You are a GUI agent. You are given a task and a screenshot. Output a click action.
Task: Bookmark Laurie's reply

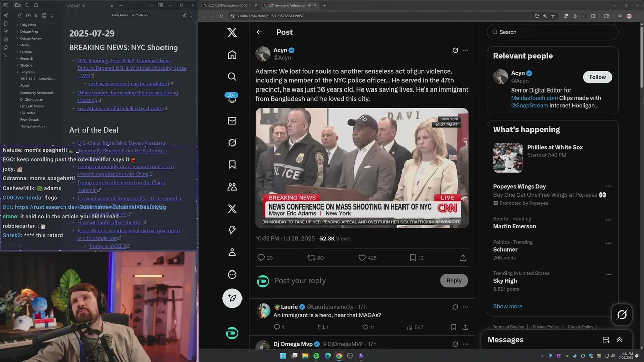click(x=454, y=327)
